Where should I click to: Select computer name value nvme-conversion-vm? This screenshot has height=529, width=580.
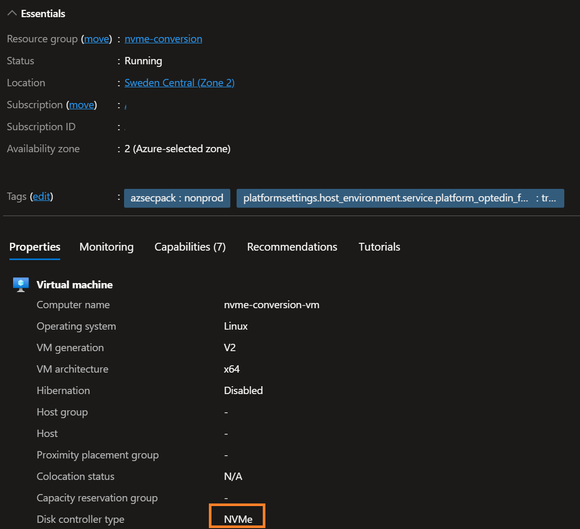[x=272, y=305]
